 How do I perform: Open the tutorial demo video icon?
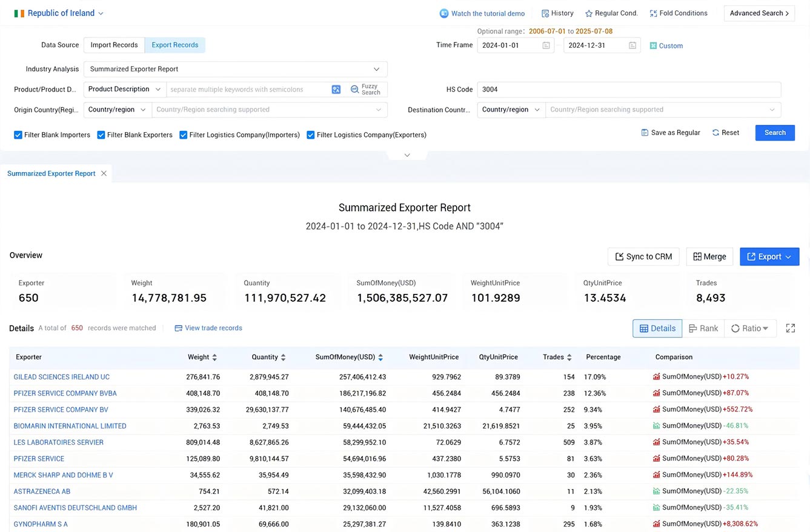pos(444,13)
